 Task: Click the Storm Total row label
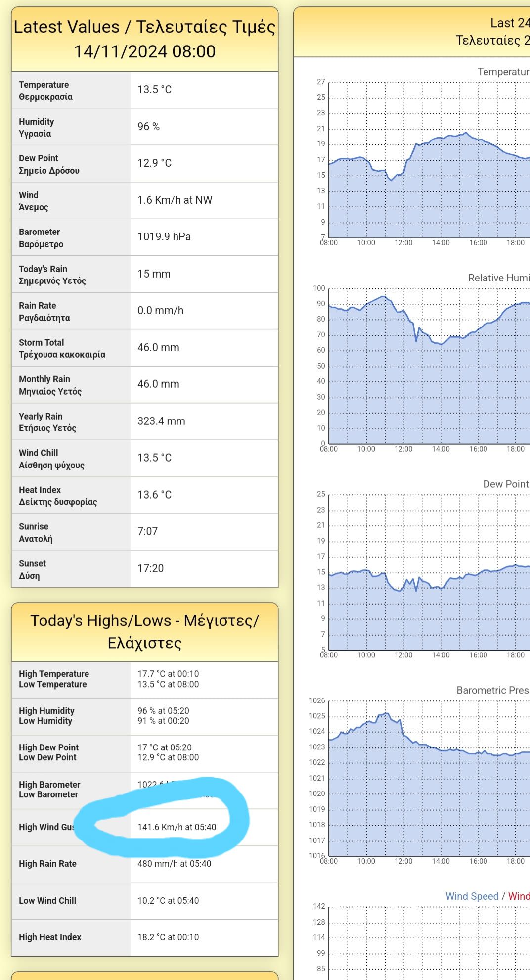pos(62,348)
